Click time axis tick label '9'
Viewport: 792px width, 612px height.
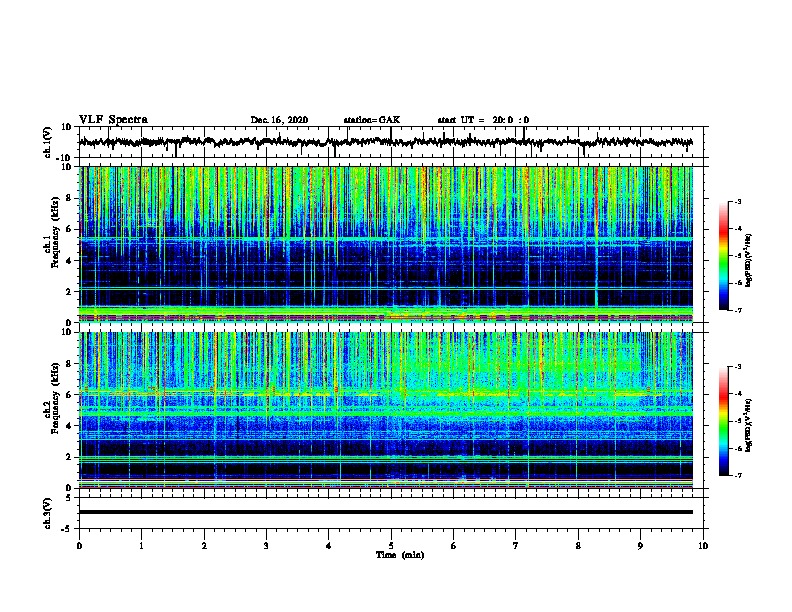(x=640, y=546)
